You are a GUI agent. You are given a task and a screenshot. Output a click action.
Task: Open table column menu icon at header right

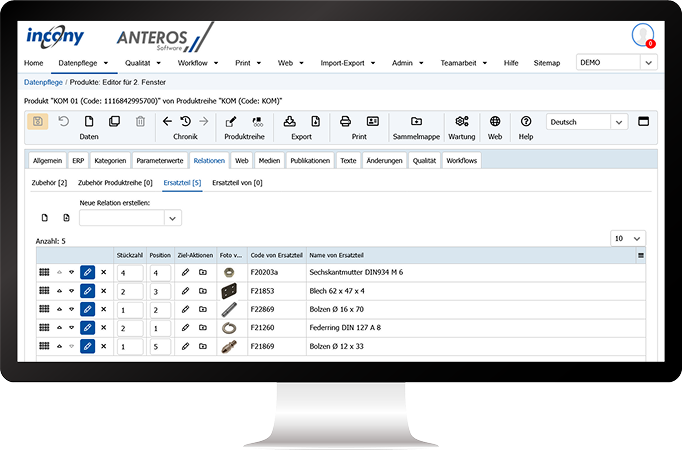point(641,255)
